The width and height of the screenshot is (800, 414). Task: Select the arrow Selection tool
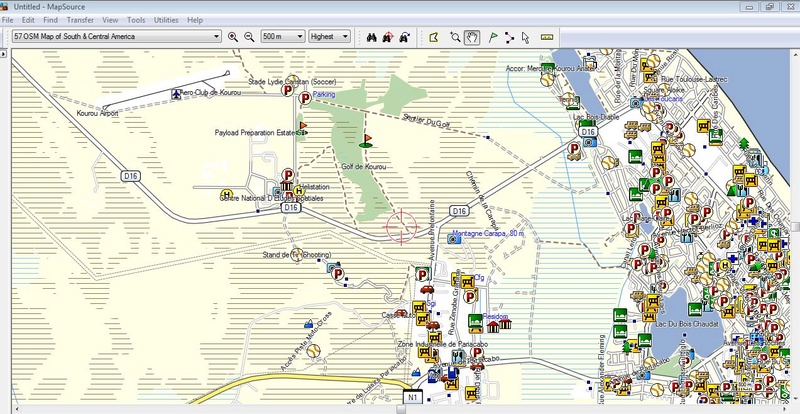tap(526, 37)
